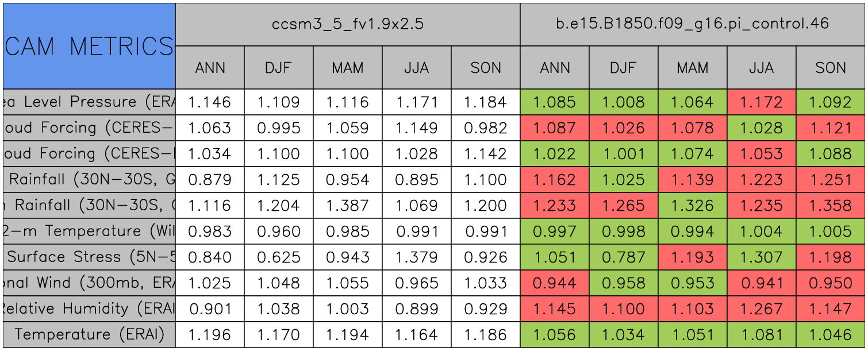Click the CAM METRICS header cell

coord(89,46)
